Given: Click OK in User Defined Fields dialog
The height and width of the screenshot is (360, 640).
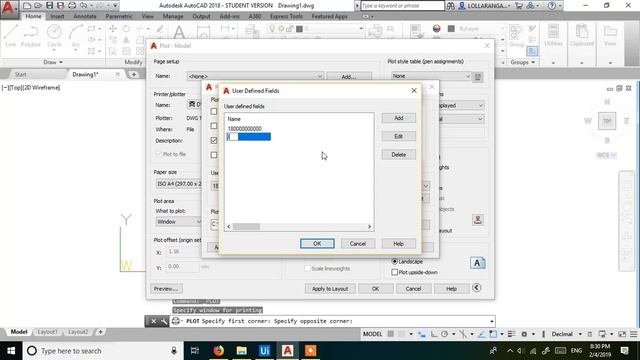Looking at the screenshot, I should [317, 244].
